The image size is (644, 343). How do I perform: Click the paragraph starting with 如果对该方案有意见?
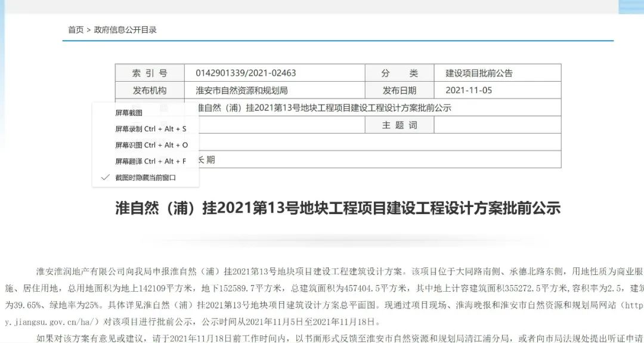(340, 338)
